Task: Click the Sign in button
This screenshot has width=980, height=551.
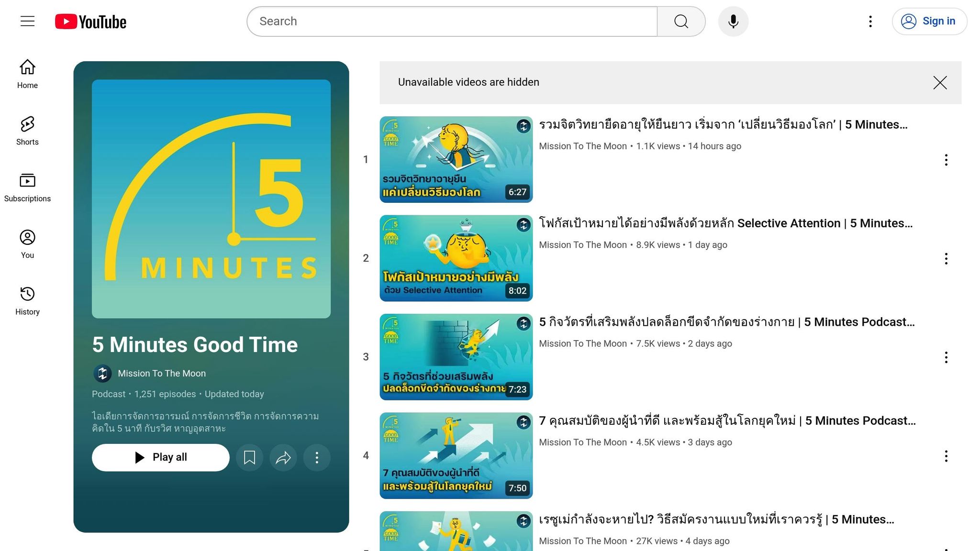Action: (929, 22)
